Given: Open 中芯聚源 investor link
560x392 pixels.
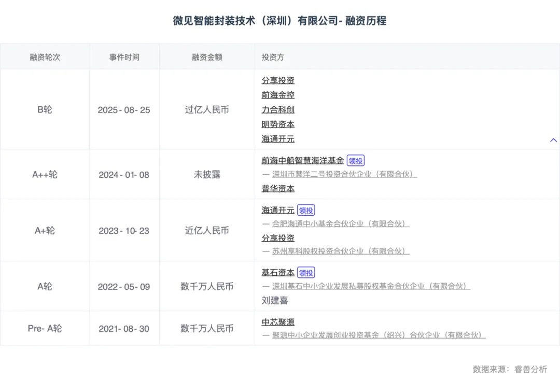Looking at the screenshot, I should 278,322.
